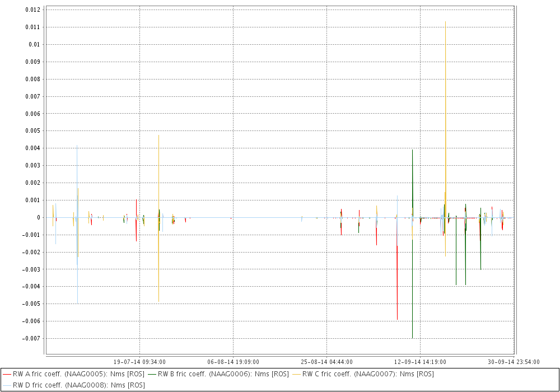Click the 12-09-14 14:19:00 time axis label
The width and height of the screenshot is (560, 392).
click(420, 362)
